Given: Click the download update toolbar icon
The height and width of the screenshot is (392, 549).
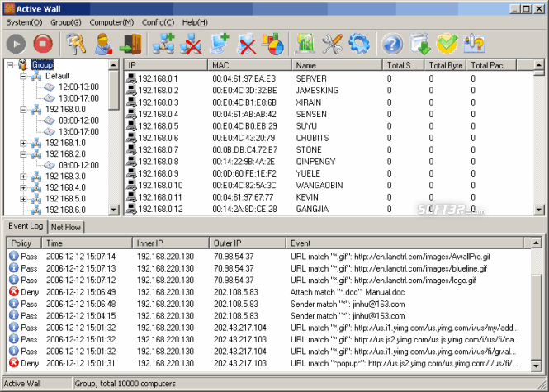Looking at the screenshot, I should tap(420, 44).
